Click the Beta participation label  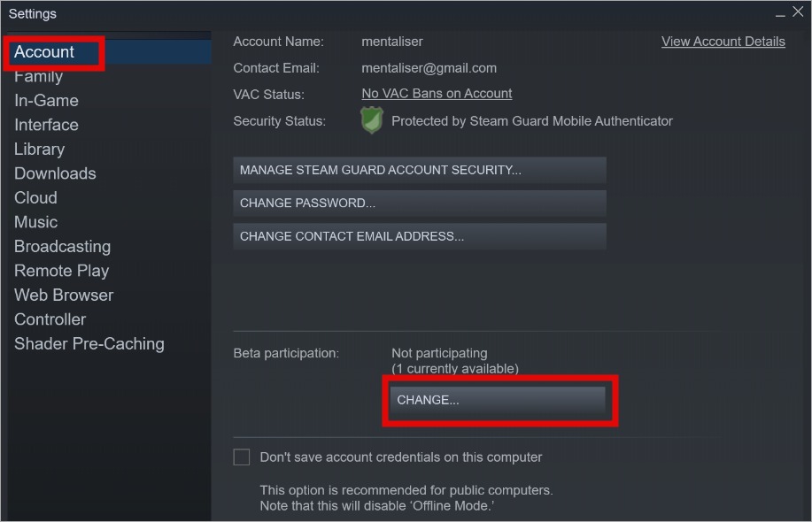(286, 353)
